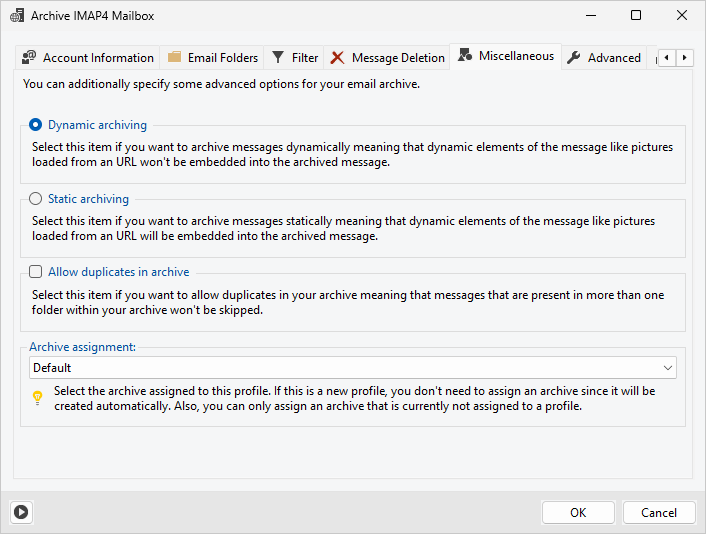Click the Cancel button
The width and height of the screenshot is (706, 534).
click(x=658, y=512)
